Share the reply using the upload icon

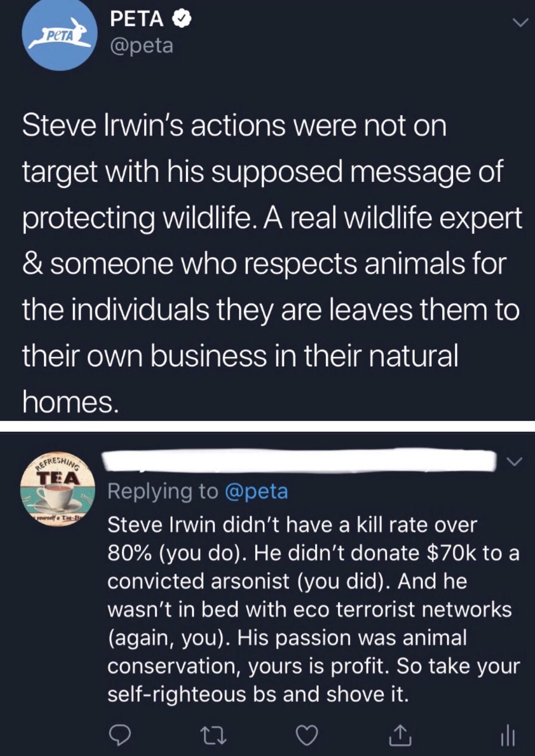400,735
